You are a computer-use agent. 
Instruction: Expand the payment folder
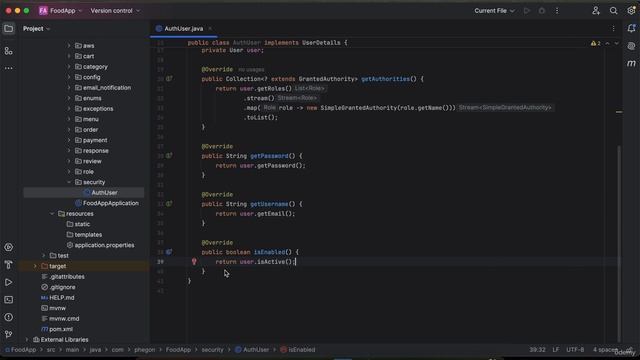tap(69, 140)
